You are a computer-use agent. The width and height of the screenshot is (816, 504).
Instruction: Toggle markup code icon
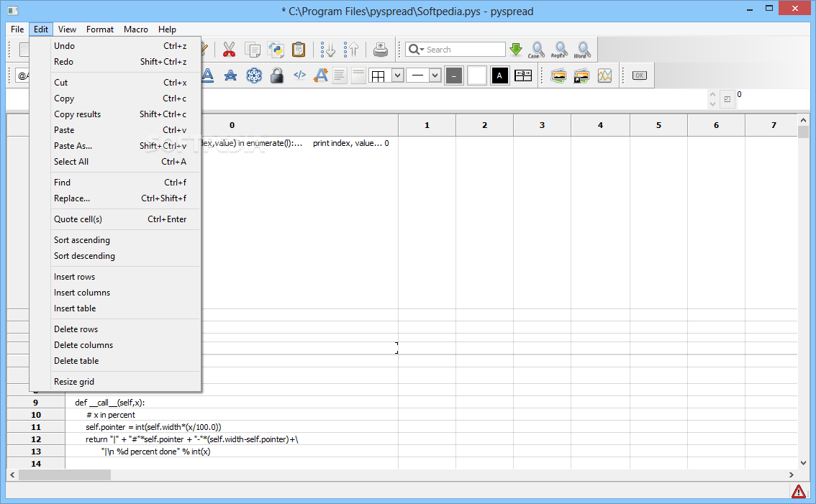(x=300, y=75)
